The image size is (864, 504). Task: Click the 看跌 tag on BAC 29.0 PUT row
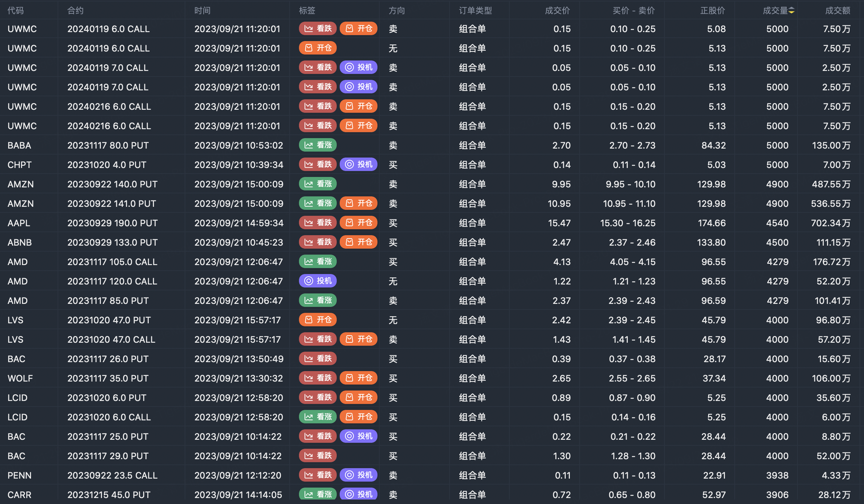click(318, 456)
